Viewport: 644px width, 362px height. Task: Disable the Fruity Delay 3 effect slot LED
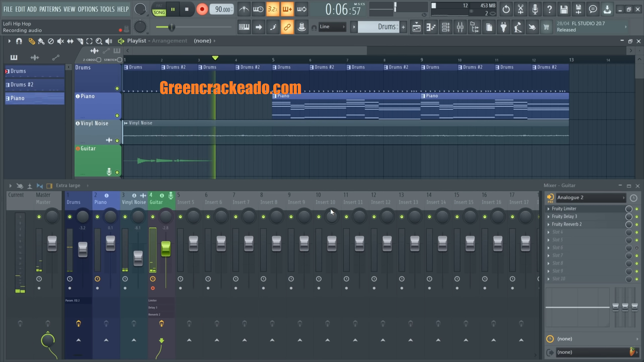point(637,217)
